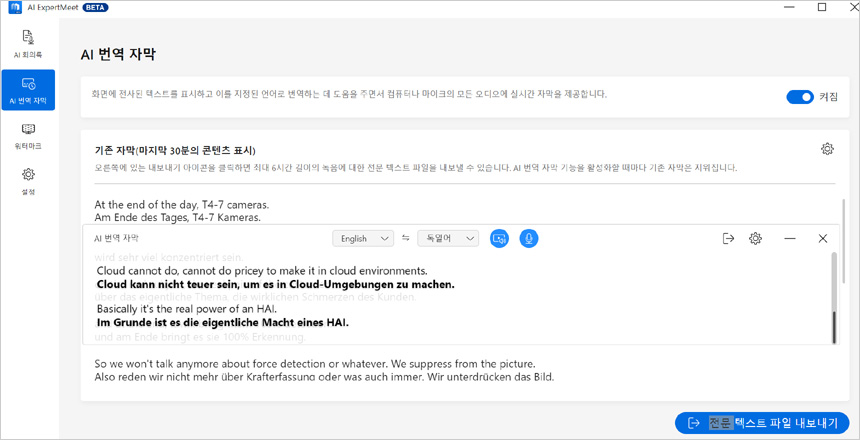Click the BETA badge in title bar

[96, 8]
